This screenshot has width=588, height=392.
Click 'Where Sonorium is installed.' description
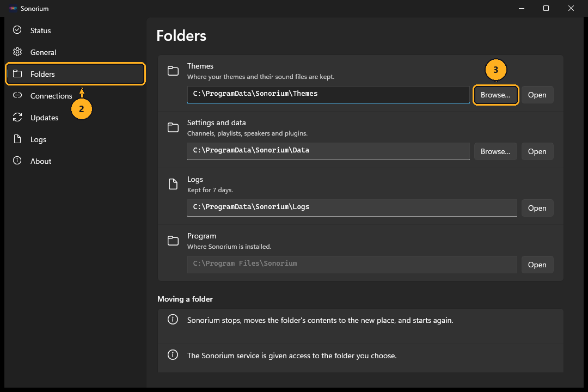(229, 247)
